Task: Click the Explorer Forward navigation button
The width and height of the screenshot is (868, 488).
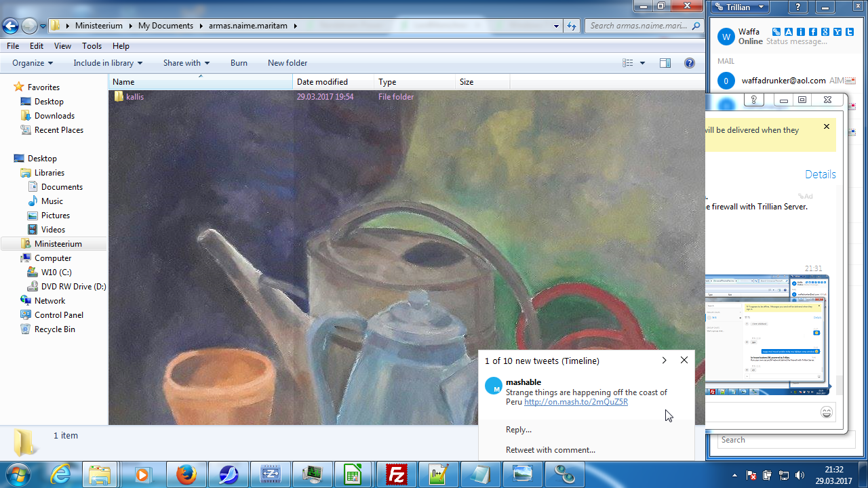Action: coord(29,26)
